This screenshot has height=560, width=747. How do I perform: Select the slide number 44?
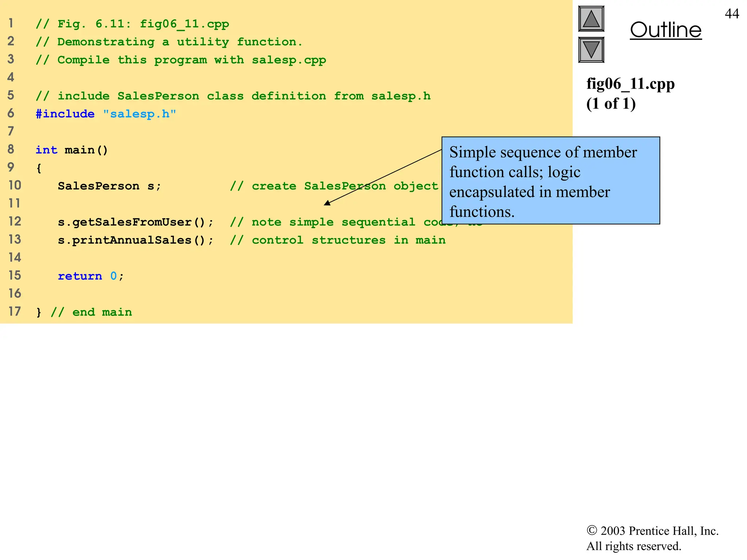coord(732,14)
